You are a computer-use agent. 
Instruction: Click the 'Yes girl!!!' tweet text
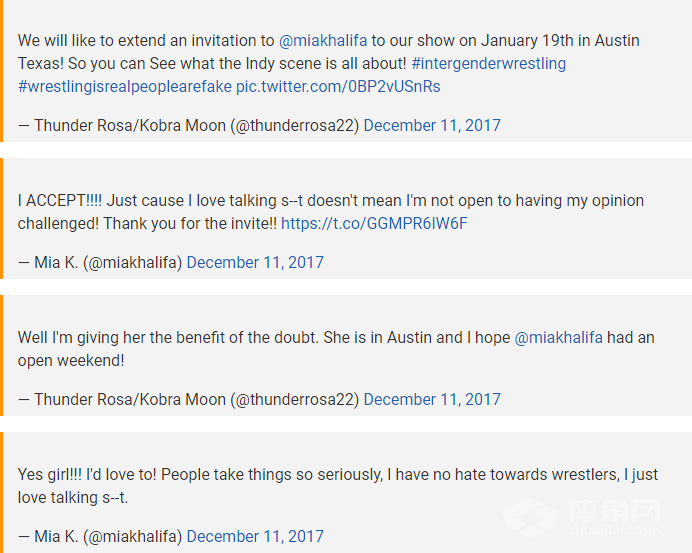(x=338, y=486)
